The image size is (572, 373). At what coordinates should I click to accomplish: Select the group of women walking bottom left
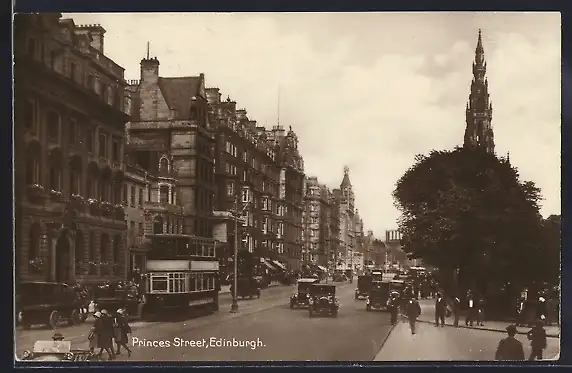pos(109,332)
